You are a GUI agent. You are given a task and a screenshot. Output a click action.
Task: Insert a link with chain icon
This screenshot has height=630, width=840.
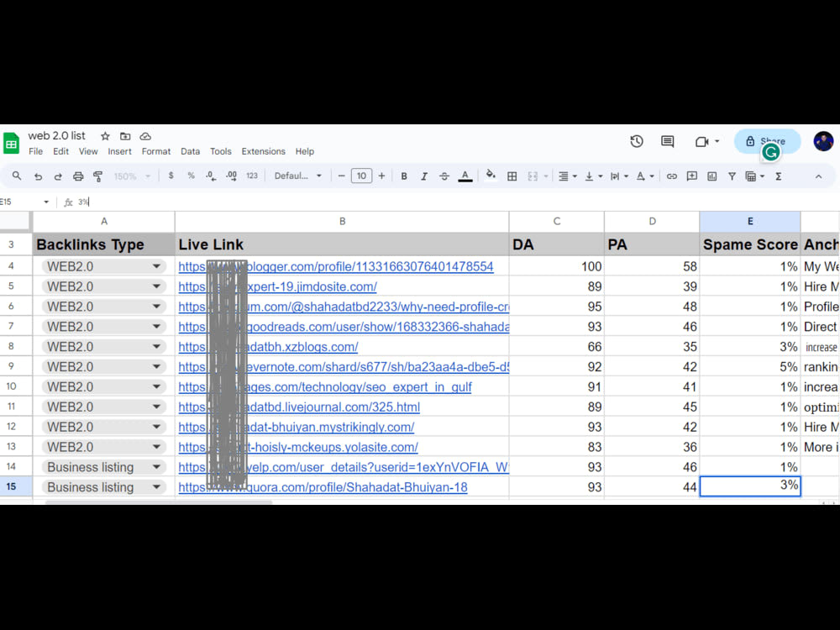671,176
